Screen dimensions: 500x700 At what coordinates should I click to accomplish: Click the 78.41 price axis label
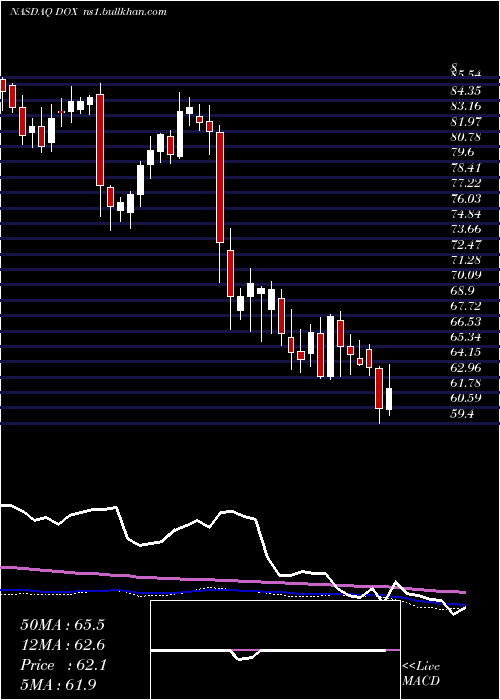click(x=466, y=168)
